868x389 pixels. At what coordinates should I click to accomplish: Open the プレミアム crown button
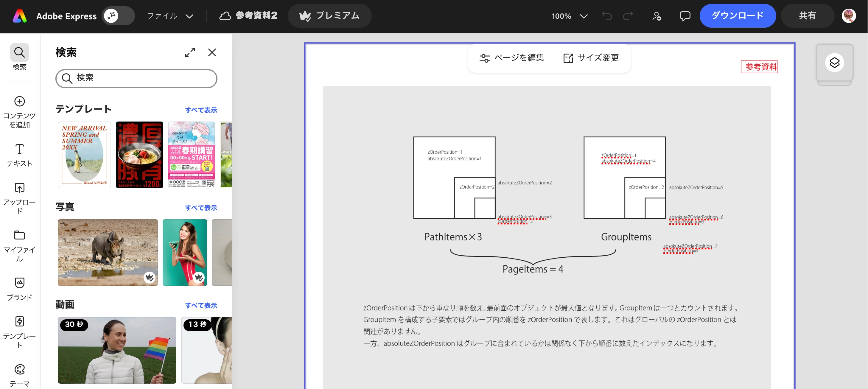(329, 16)
